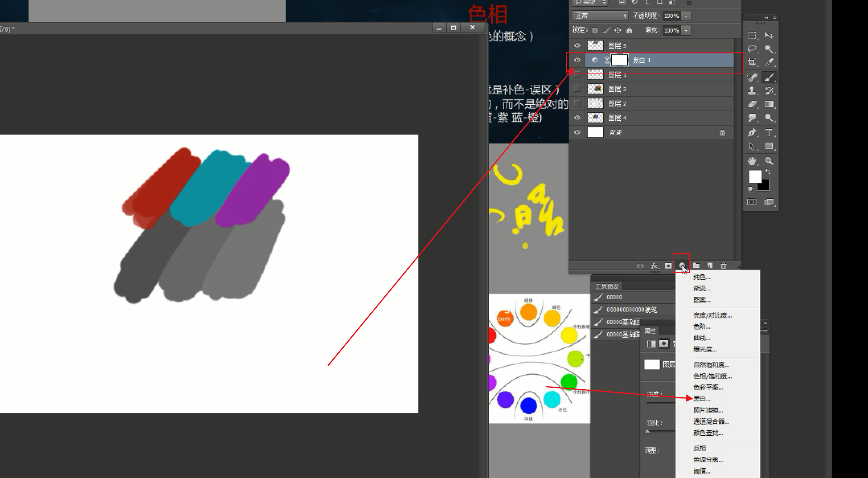Open the 正常 blend mode dropdown

600,16
